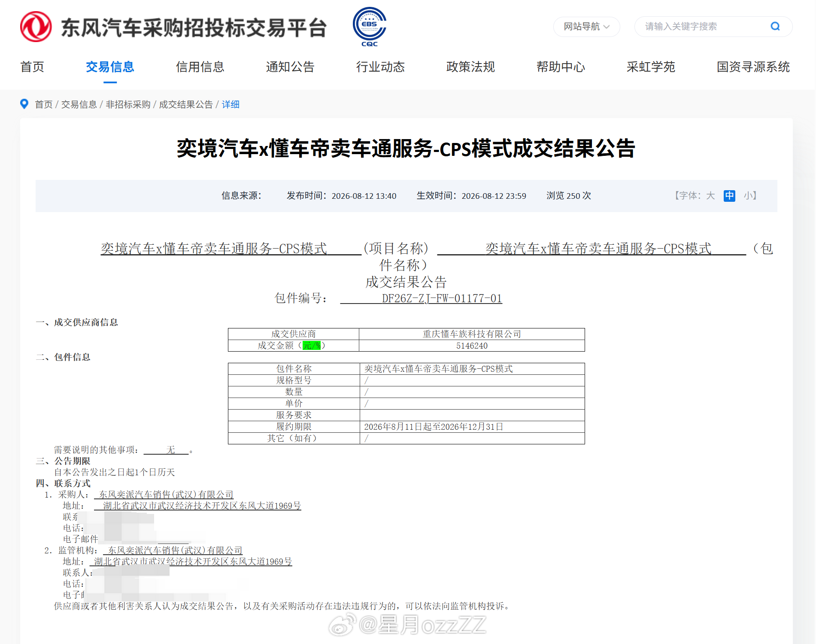816x644 pixels.
Task: Open the 通知公告 navigation tab
Action: 290,67
